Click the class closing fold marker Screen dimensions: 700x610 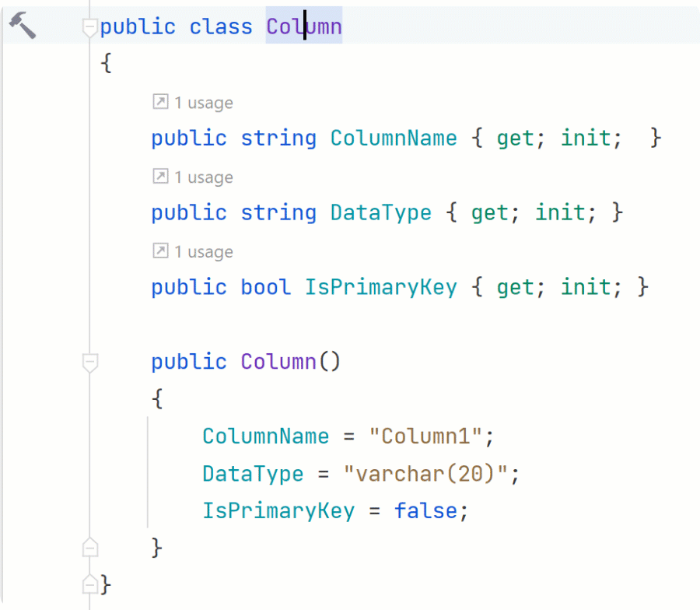pos(90,584)
